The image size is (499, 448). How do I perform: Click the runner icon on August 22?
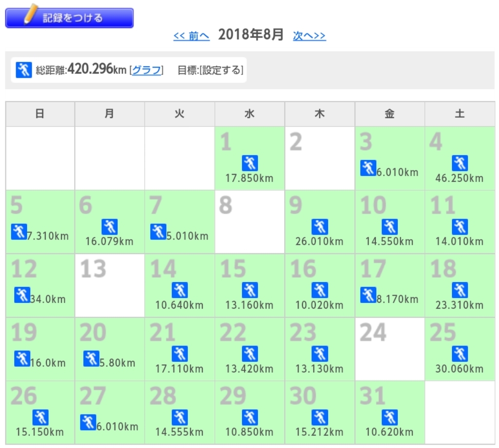tap(250, 354)
